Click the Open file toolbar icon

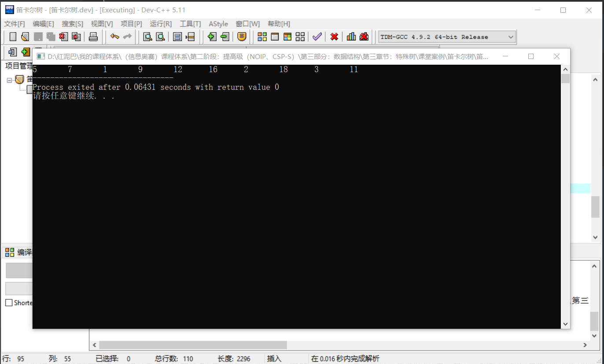tap(25, 37)
